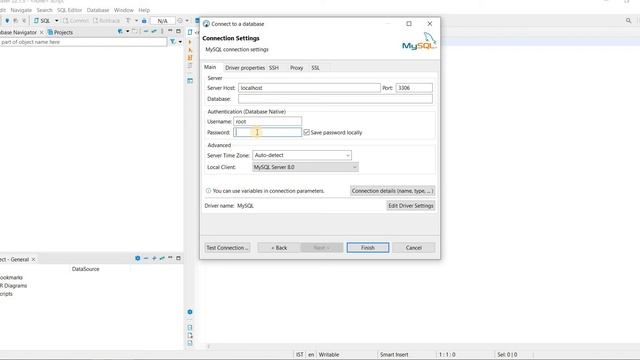Click the Port field showing 3306

click(x=414, y=88)
